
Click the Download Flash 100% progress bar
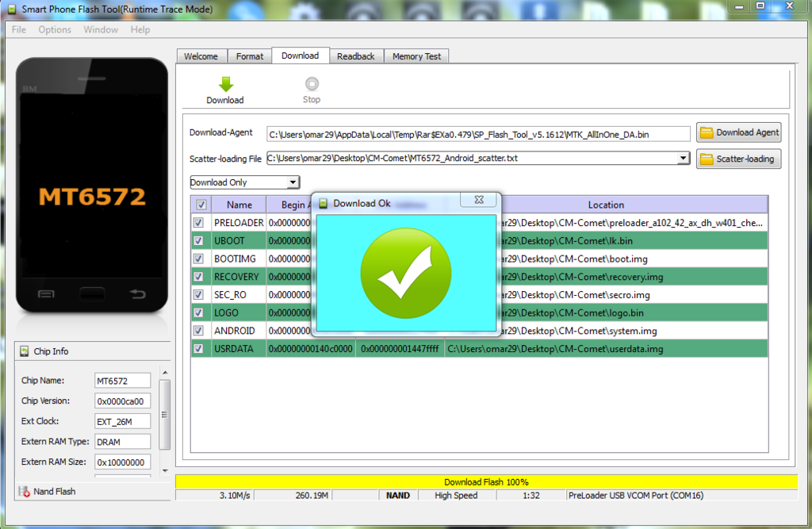(x=486, y=482)
